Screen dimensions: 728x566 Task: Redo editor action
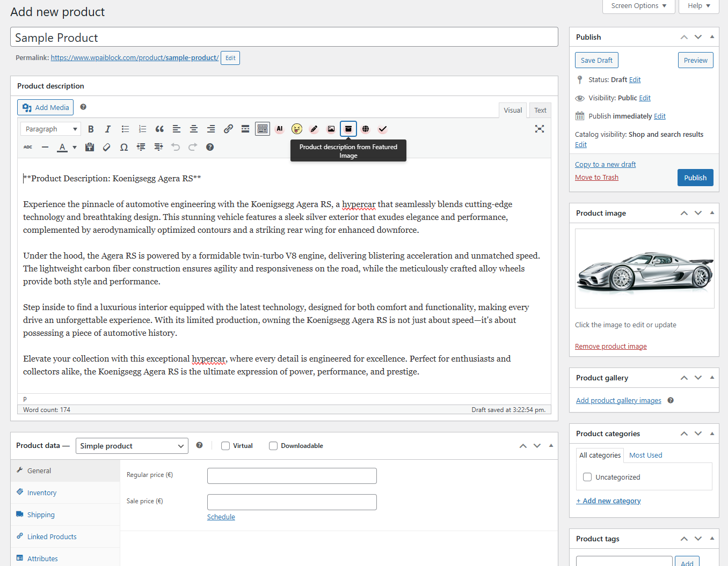click(x=193, y=147)
